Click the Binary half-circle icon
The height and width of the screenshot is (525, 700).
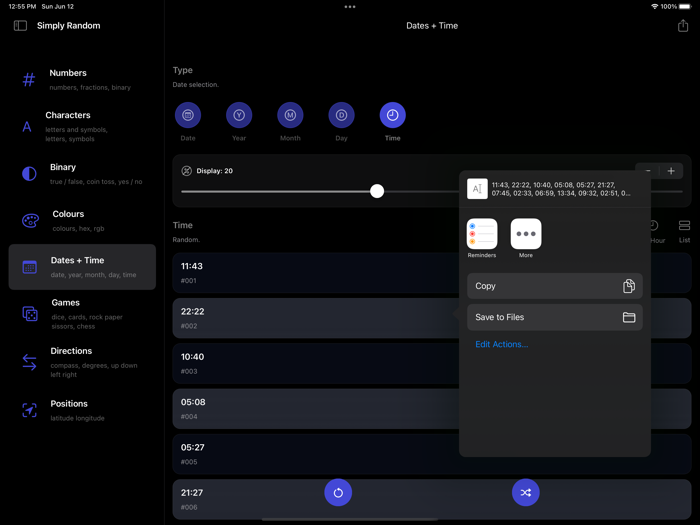pyautogui.click(x=29, y=174)
